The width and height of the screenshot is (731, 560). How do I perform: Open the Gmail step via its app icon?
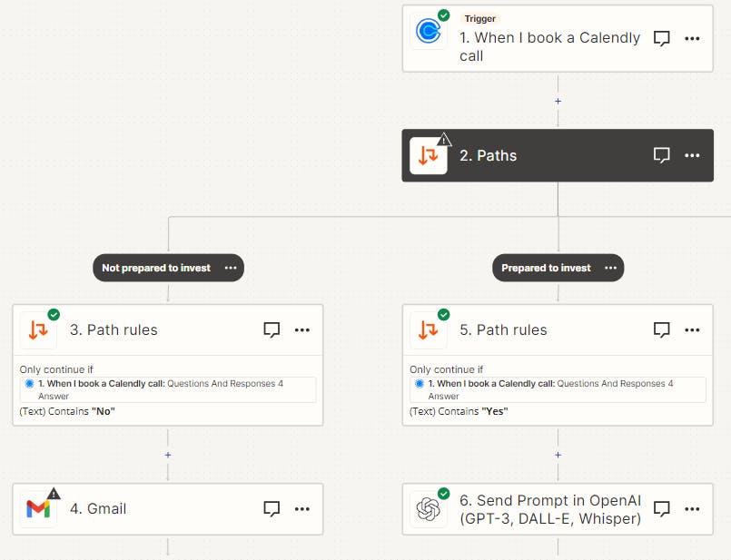click(38, 509)
